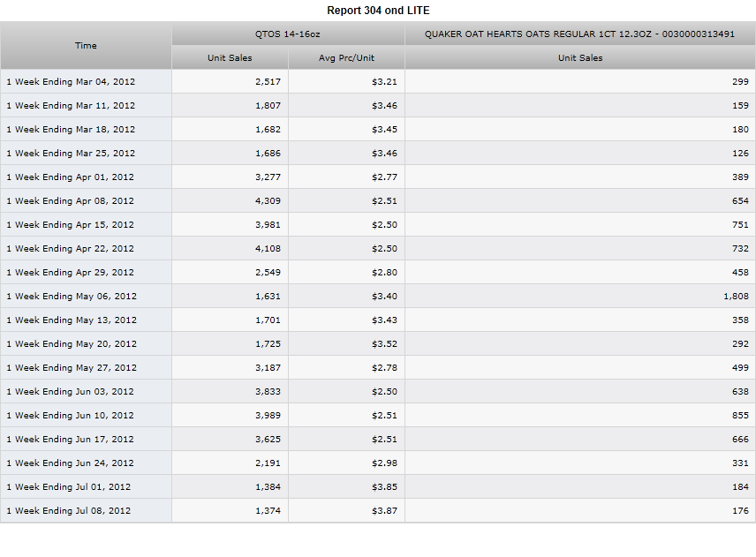
Task: Select average price $3.40
Action: tap(385, 297)
